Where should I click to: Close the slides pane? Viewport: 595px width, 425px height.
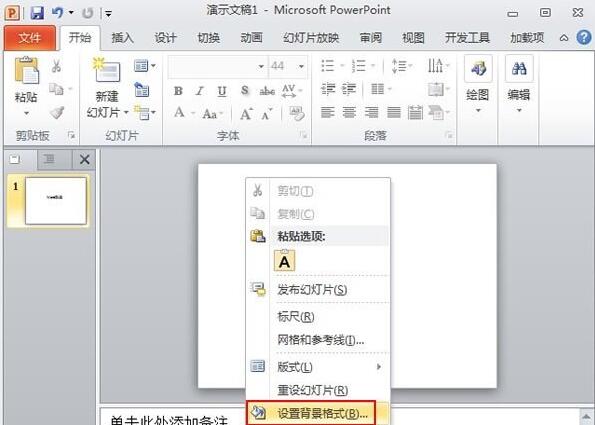click(84, 159)
